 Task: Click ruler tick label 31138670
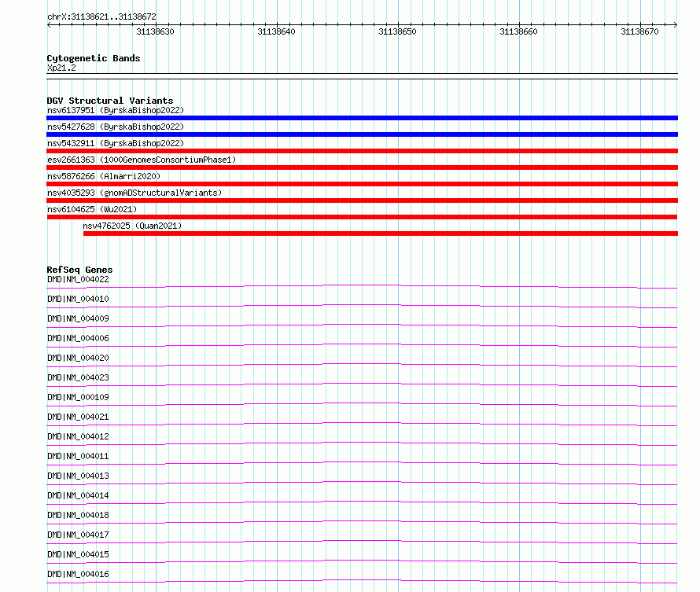[639, 31]
